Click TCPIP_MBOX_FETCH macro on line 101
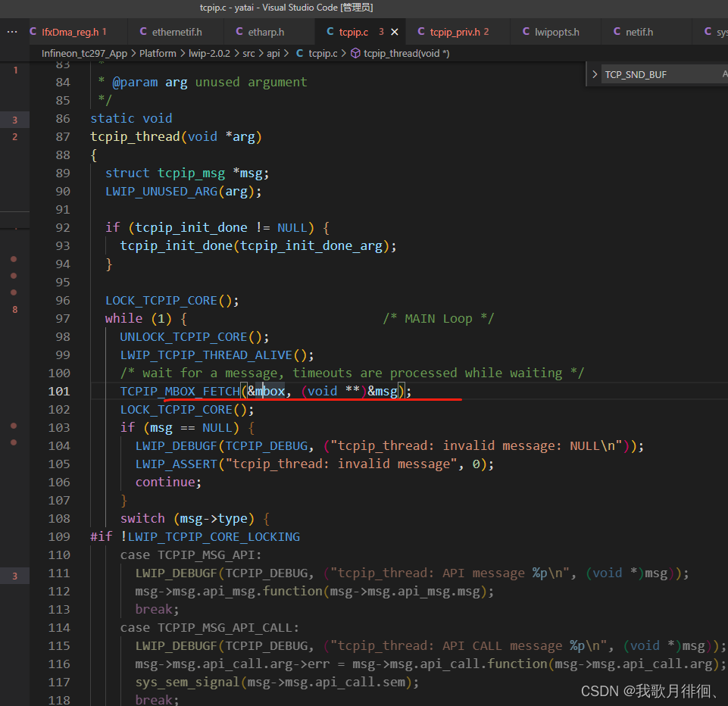728x706 pixels. tap(180, 392)
